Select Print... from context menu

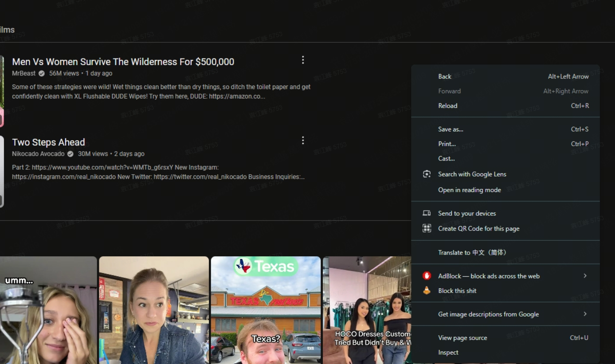[x=505, y=144]
